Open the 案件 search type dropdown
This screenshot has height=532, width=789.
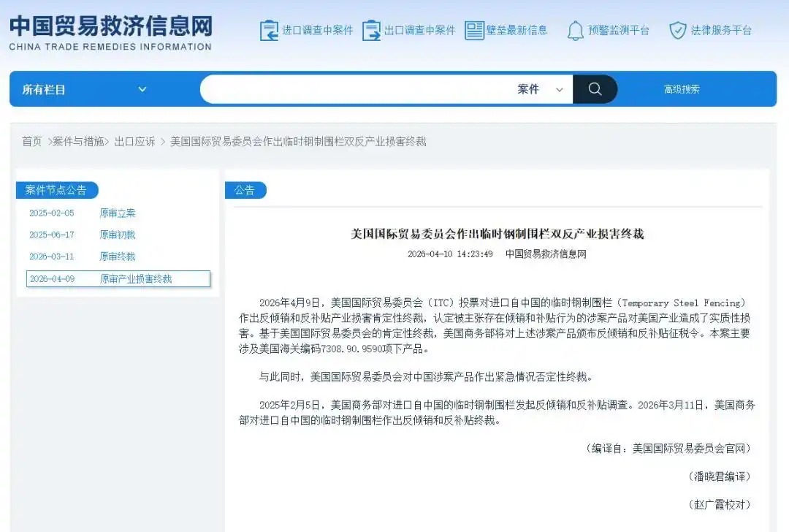[x=541, y=89]
